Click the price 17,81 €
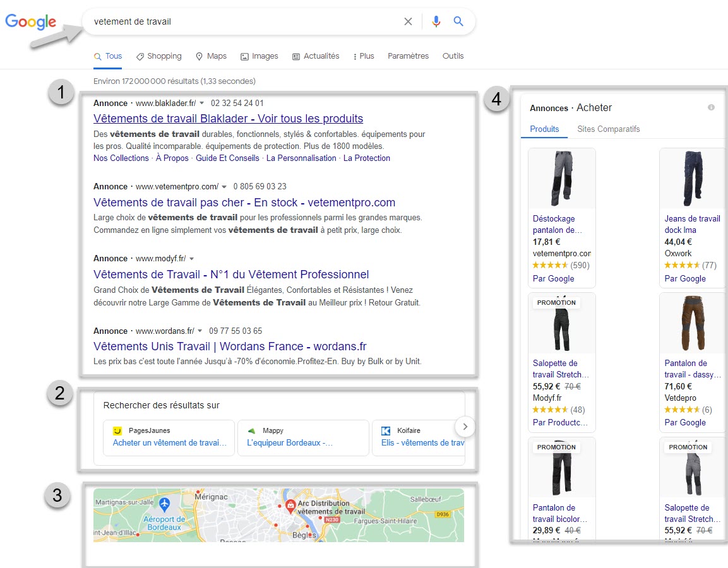 546,242
